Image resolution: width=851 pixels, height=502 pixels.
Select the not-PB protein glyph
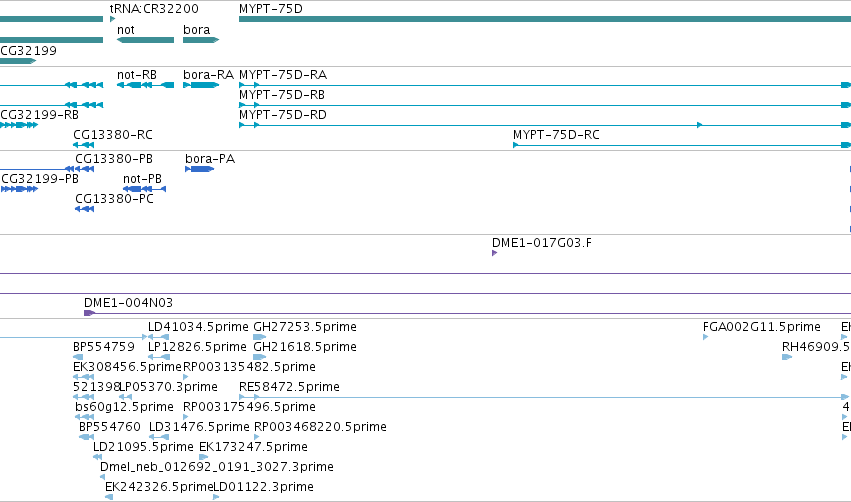tap(144, 189)
